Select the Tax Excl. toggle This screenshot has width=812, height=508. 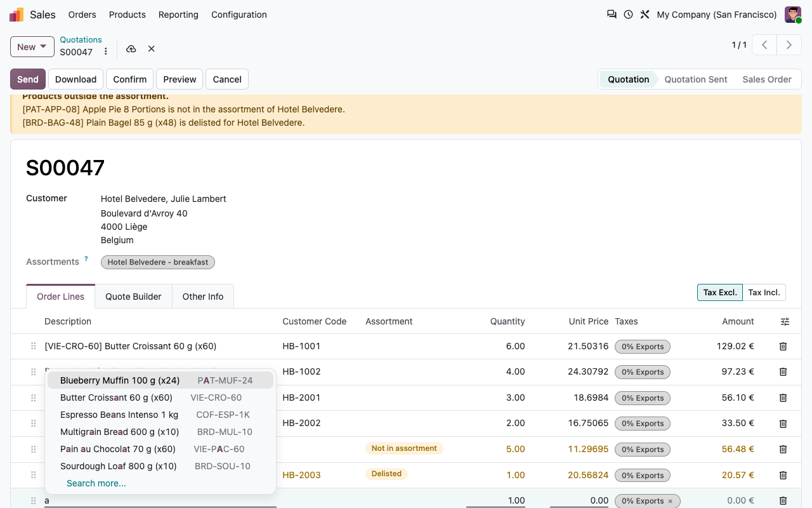pos(720,292)
